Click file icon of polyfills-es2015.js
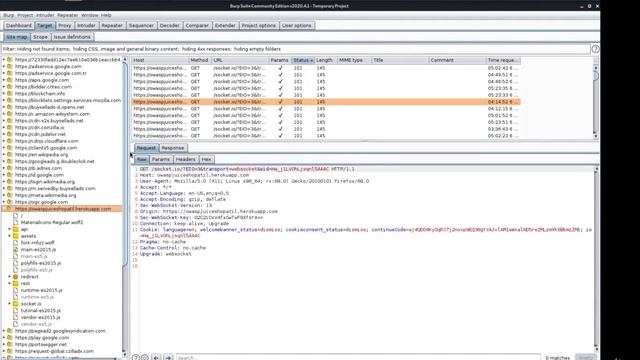 pyautogui.click(x=16, y=263)
